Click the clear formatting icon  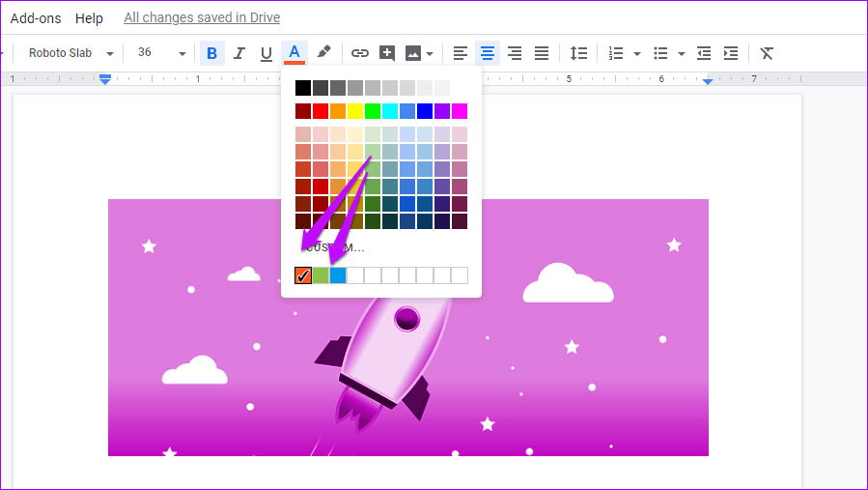(x=767, y=53)
